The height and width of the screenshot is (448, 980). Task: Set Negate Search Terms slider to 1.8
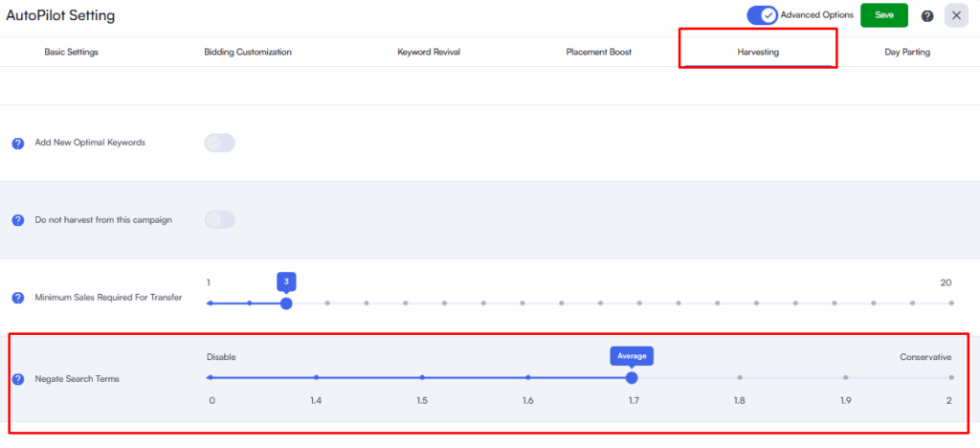[x=739, y=377]
